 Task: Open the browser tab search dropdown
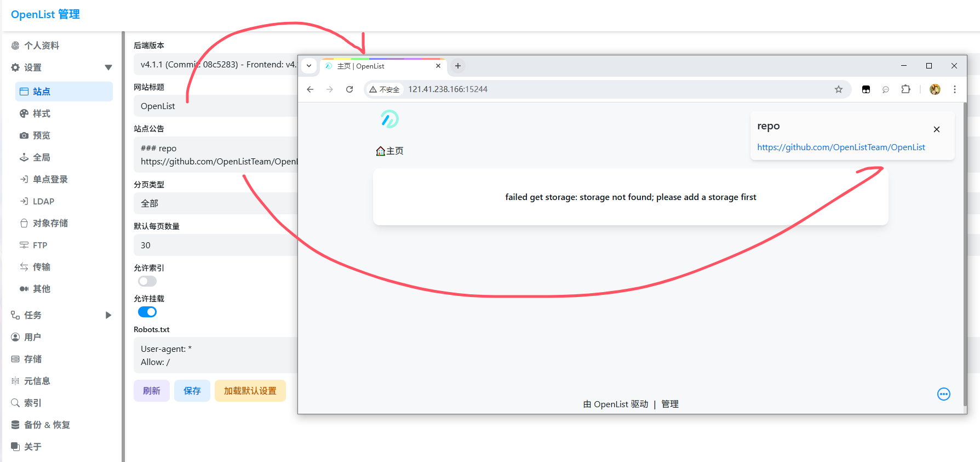click(x=309, y=66)
